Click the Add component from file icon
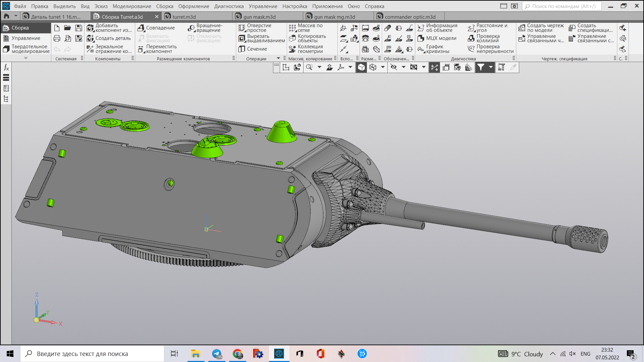644x362 pixels. pos(90,28)
